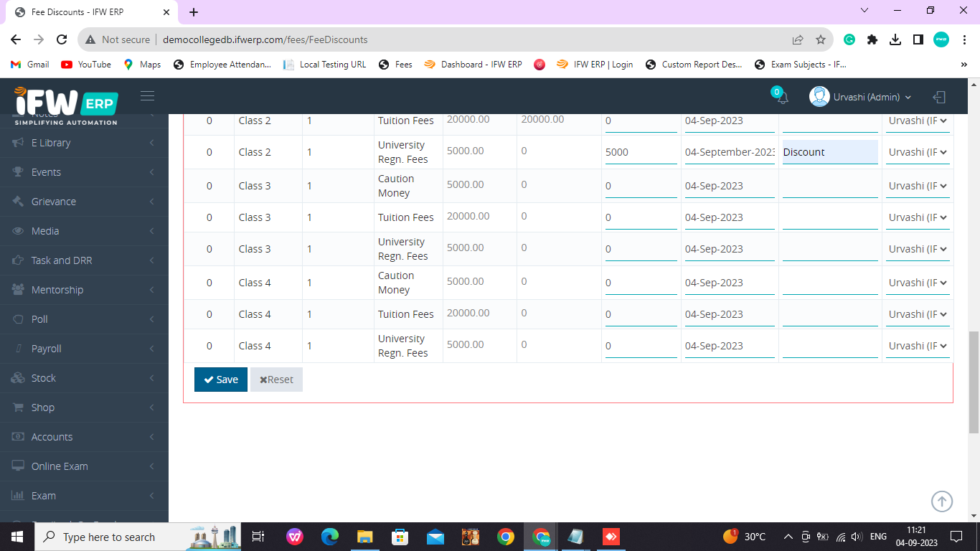Show more bookmarks via the chevron

point(963,65)
